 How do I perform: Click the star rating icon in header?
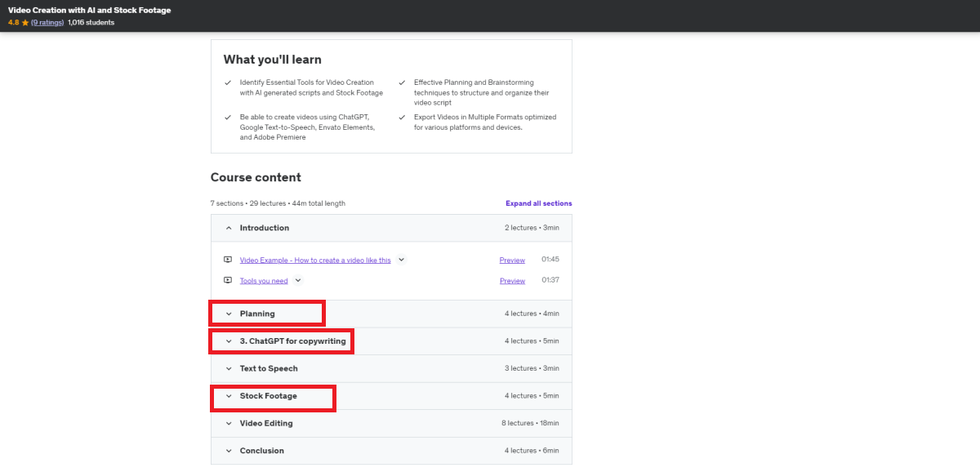25,22
